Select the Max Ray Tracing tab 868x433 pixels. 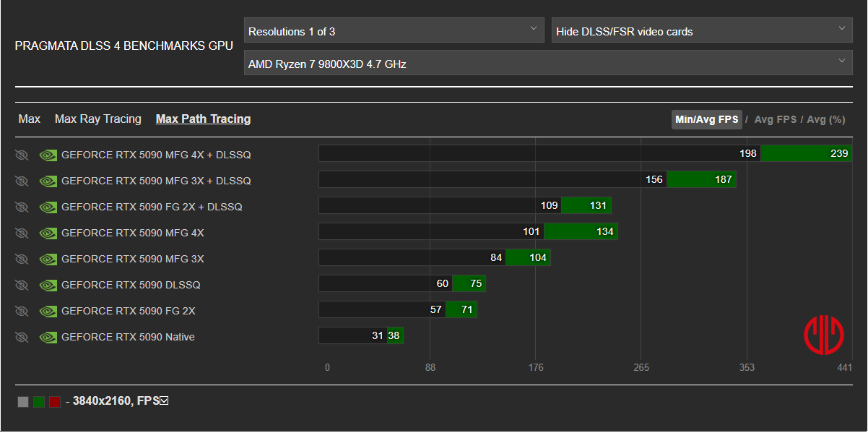[98, 119]
